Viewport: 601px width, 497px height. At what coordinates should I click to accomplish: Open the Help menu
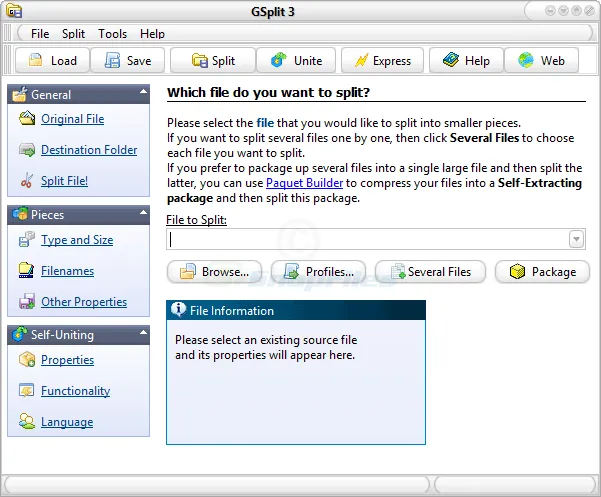coord(152,34)
